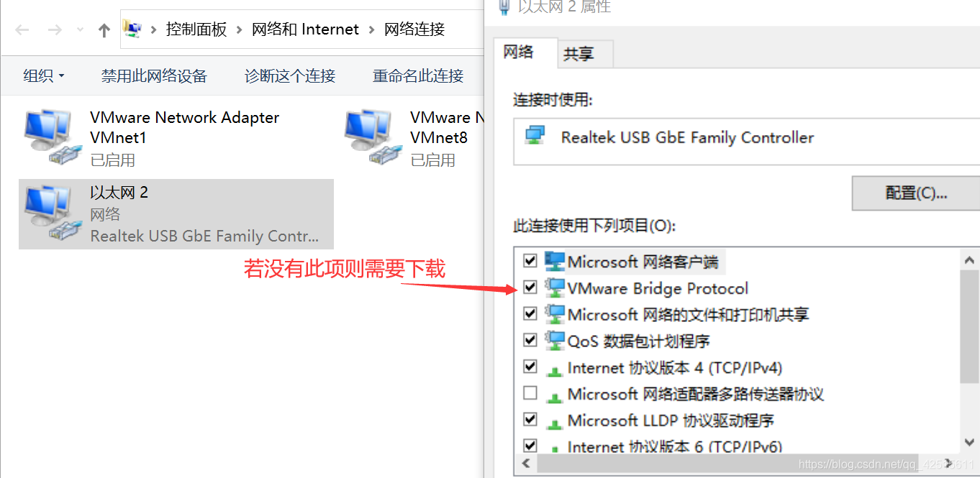This screenshot has height=478, width=980.
Task: Click the back navigation arrow
Action: point(22,30)
